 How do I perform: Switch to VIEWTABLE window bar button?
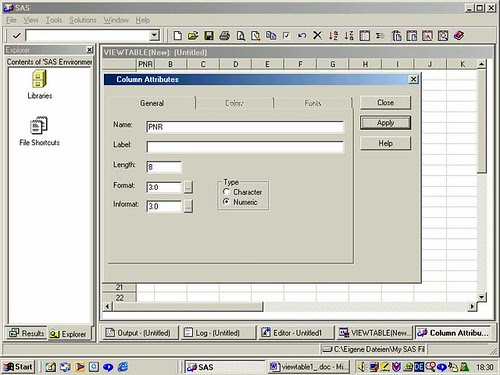[374, 333]
